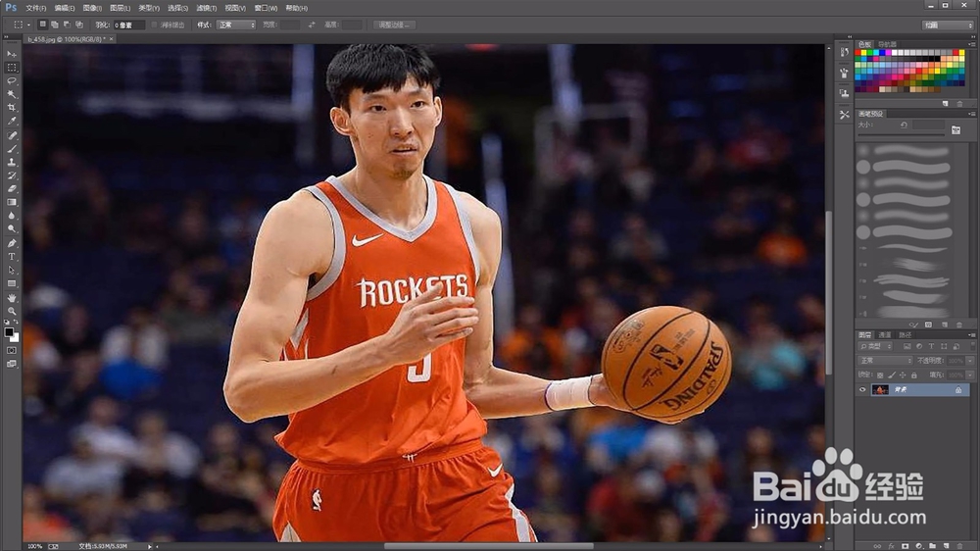Select the Dodge tool

coord(11,229)
